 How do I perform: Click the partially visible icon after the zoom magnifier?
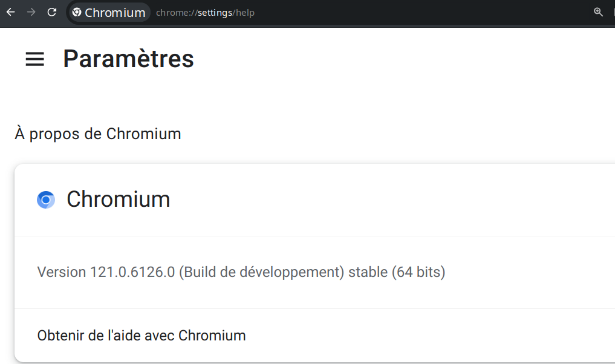point(614,12)
